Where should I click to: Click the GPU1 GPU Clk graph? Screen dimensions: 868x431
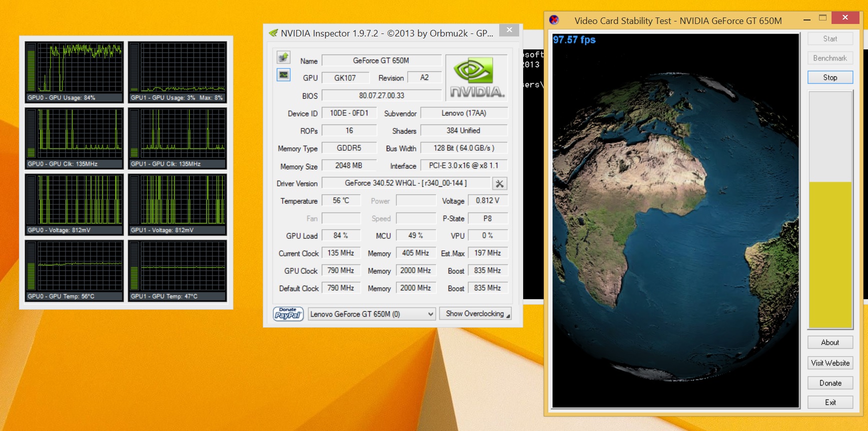[177, 138]
